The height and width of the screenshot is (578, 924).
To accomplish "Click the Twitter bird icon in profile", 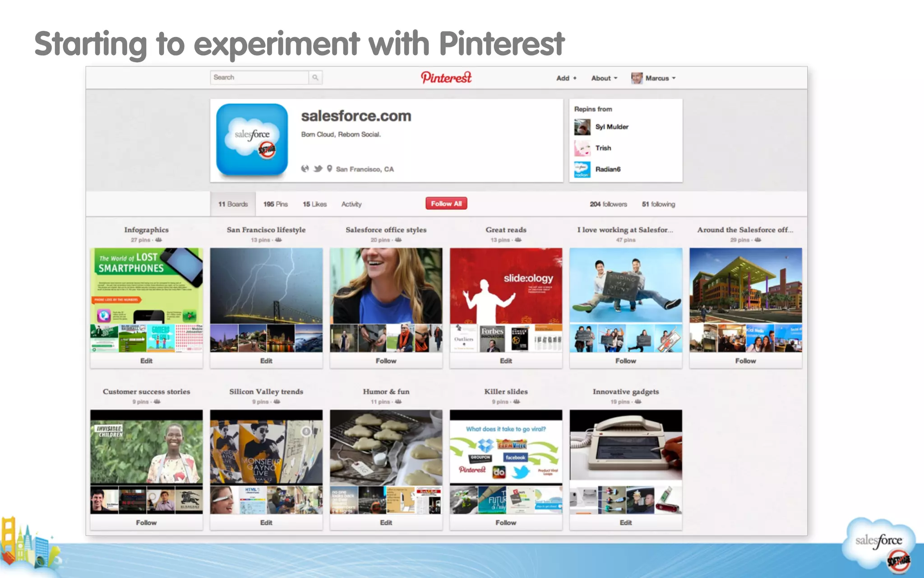I will 318,169.
